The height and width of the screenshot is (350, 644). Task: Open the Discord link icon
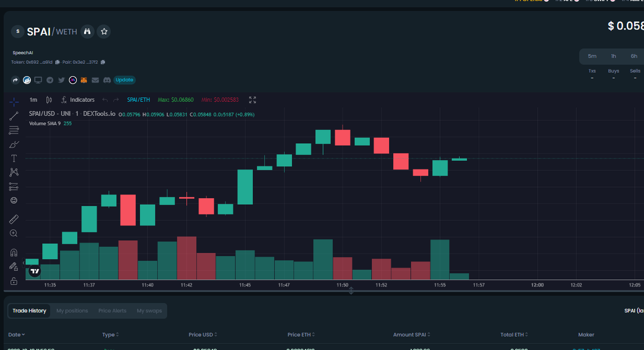pos(107,80)
